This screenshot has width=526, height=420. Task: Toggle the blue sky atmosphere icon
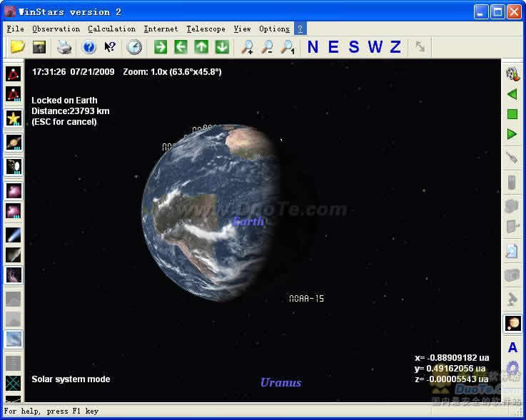14,339
